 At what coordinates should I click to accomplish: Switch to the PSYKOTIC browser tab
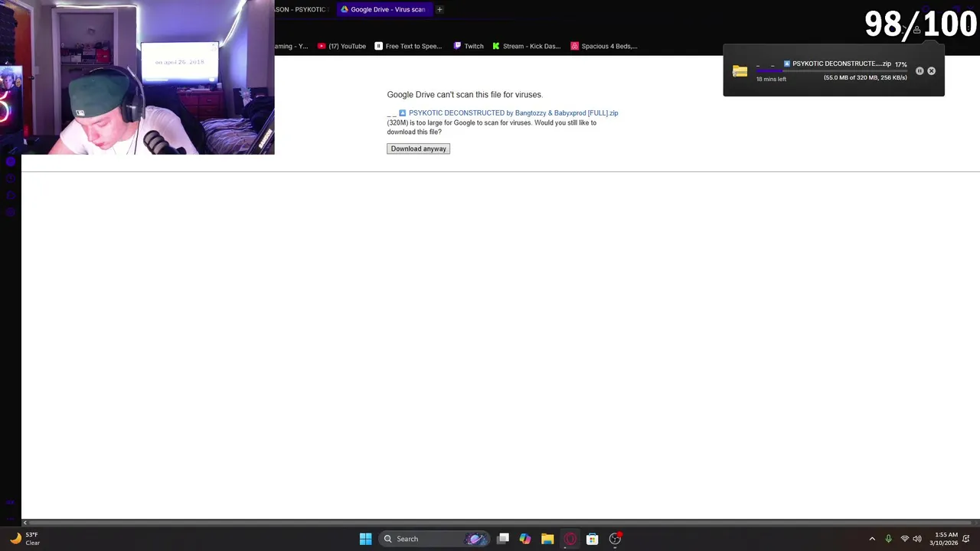[x=302, y=9]
